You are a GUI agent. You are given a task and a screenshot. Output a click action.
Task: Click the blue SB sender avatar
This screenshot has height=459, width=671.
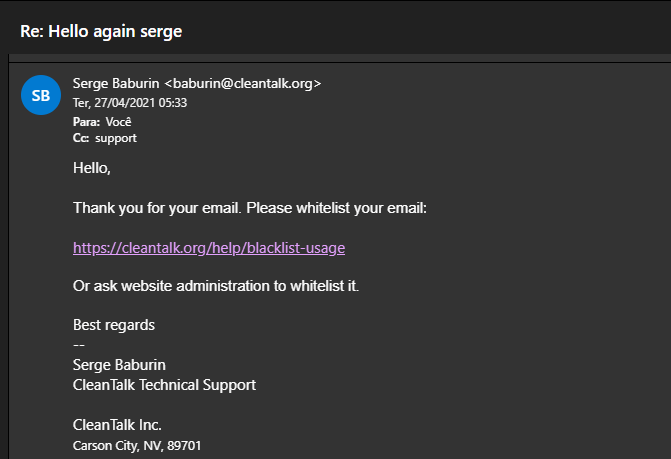click(x=41, y=95)
